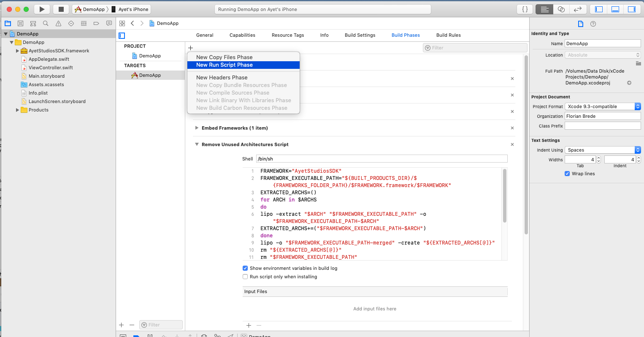Open the Location dropdown
The width and height of the screenshot is (644, 337).
pyautogui.click(x=603, y=55)
